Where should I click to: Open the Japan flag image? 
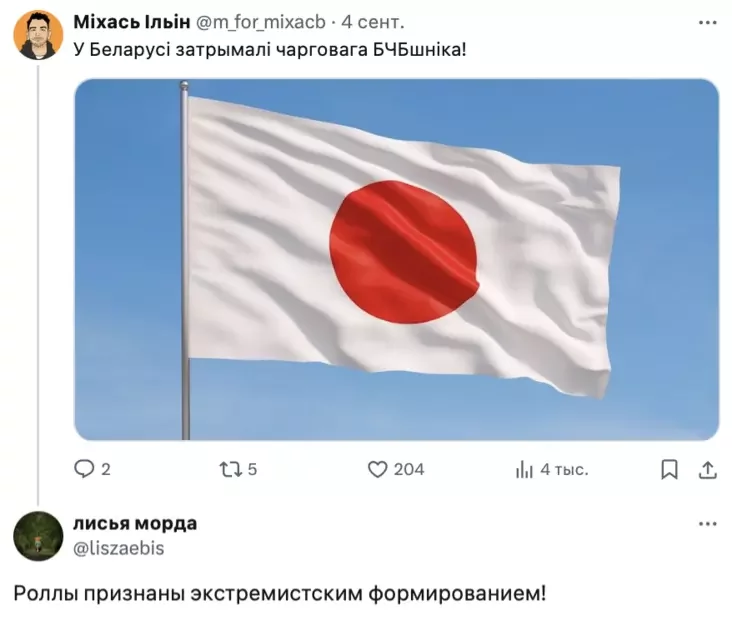pos(397,260)
